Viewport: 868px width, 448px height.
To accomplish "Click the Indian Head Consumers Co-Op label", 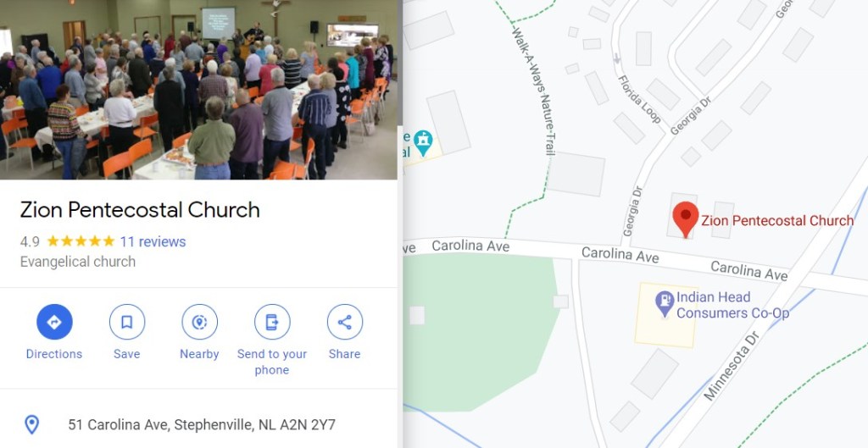I will point(732,305).
